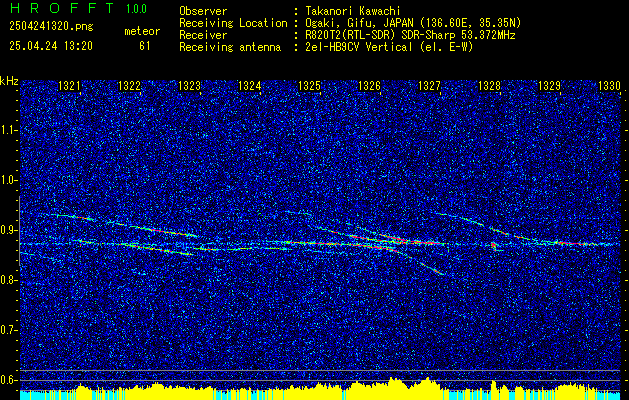Click the 0.8 kHz frequency label

[x=8, y=280]
